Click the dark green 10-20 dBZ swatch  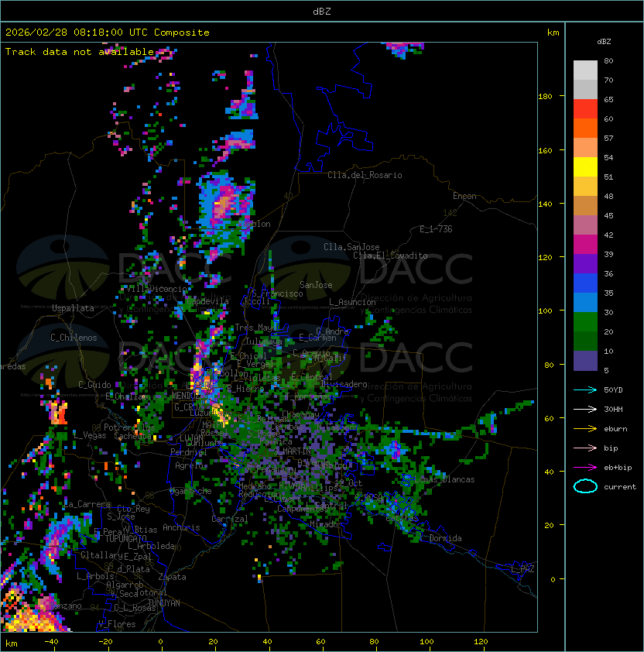point(585,341)
